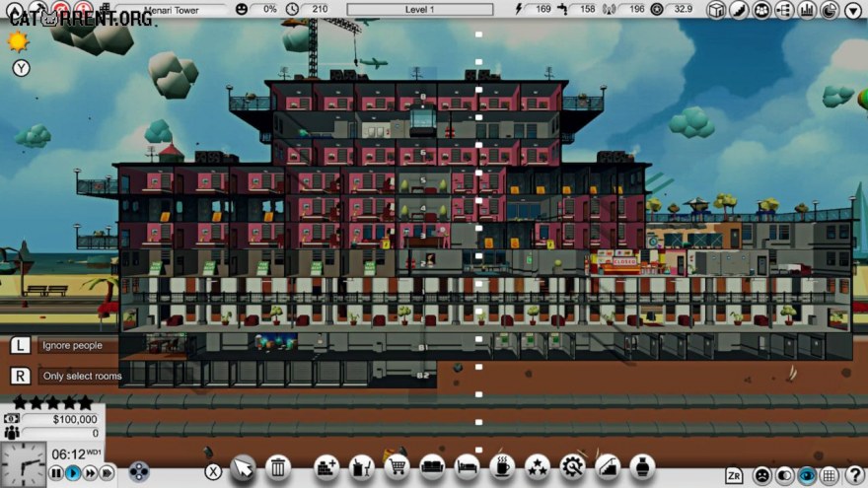
Task: Click the four-dot gamepad icon
Action: click(138, 472)
